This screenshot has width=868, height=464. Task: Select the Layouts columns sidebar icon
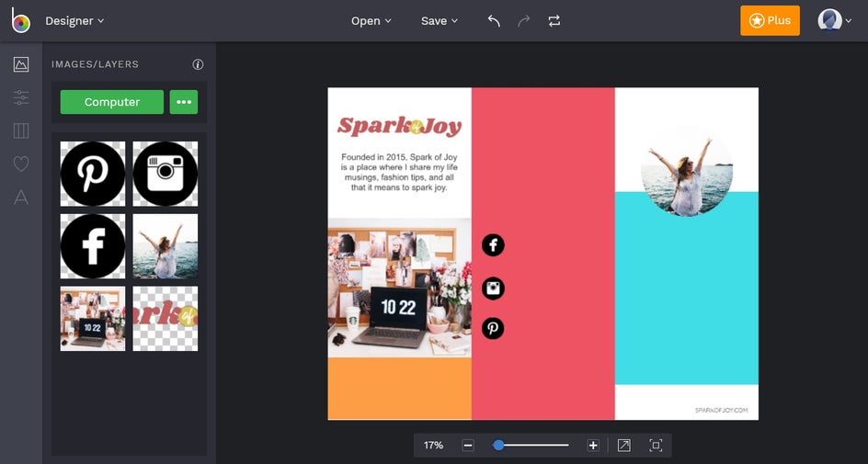[20, 130]
